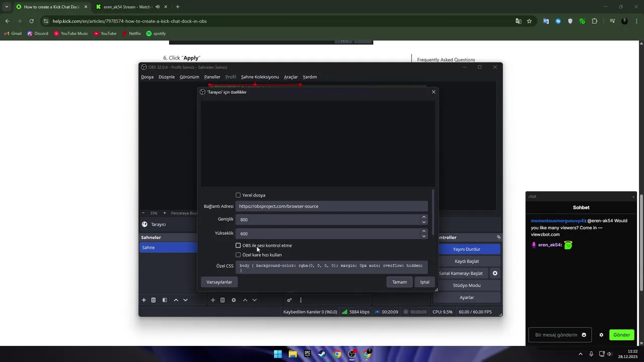This screenshot has height=362, width=644.
Task: Add a new scene with plus icon
Action: click(x=144, y=300)
